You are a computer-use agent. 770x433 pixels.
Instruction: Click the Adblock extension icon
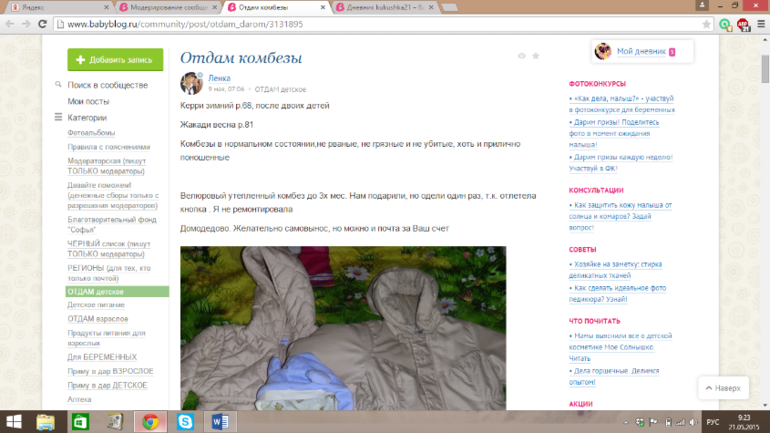742,24
